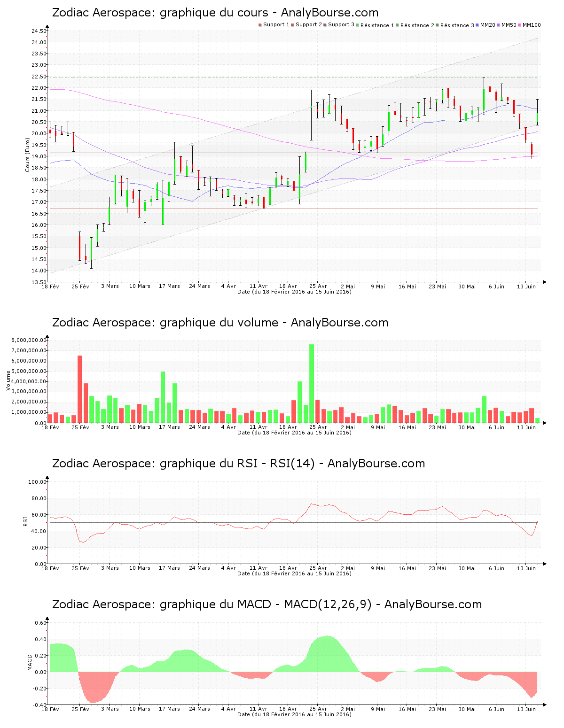Click the 8,000,000.00 volume axis value

pyautogui.click(x=29, y=341)
